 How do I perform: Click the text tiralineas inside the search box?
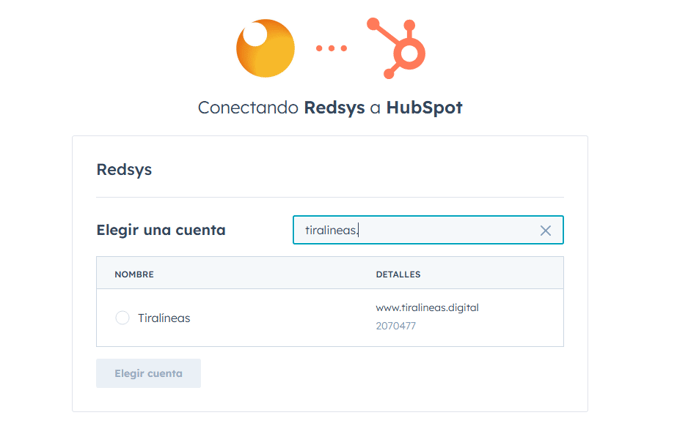click(x=331, y=231)
